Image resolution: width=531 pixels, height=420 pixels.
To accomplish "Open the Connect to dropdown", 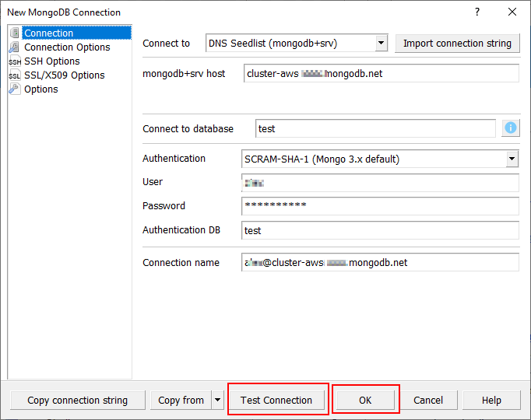I will point(381,44).
